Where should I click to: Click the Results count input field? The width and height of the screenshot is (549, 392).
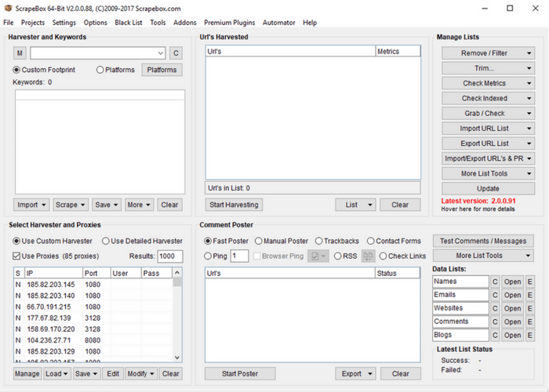(170, 256)
